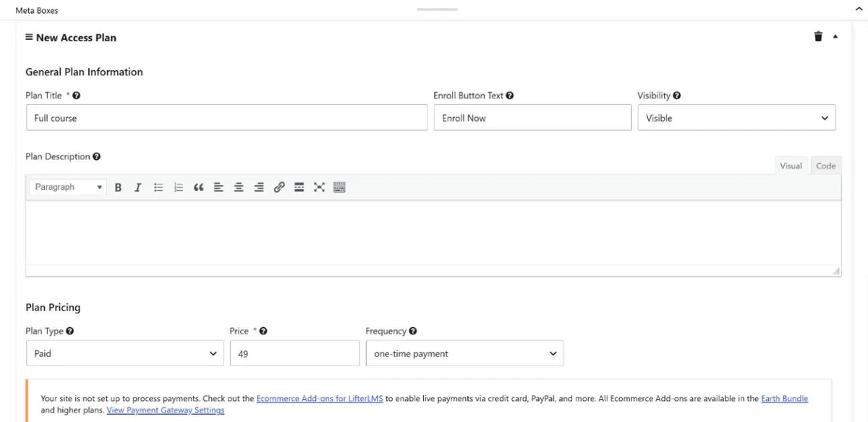Switch to the Visual editor tab
The width and height of the screenshot is (868, 422).
tap(791, 166)
